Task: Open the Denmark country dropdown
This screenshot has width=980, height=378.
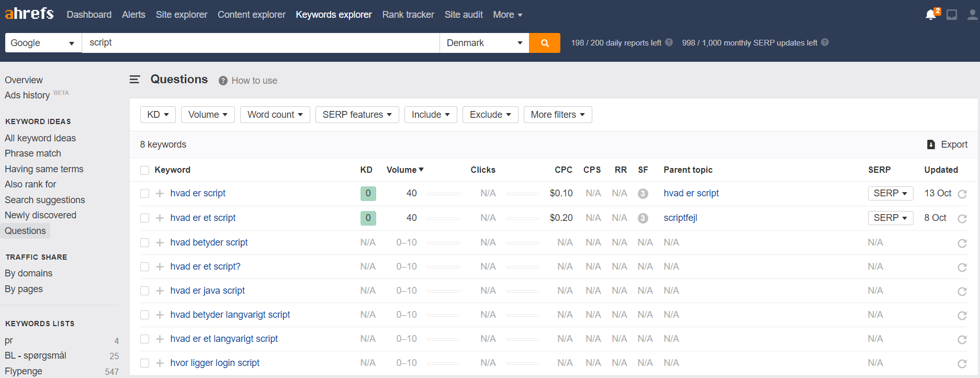Action: tap(484, 43)
